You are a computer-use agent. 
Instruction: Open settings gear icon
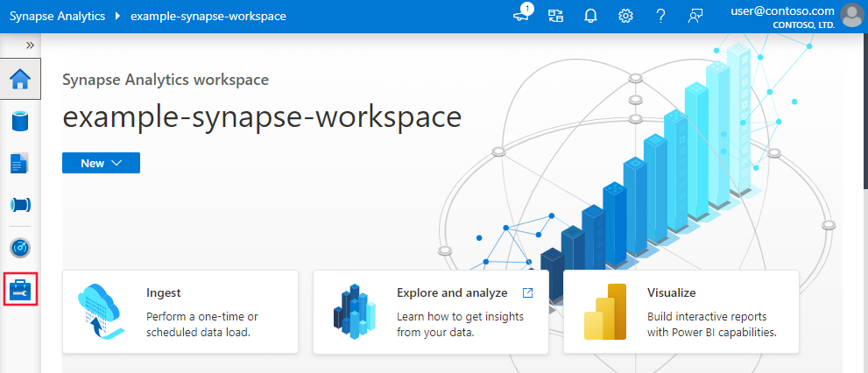click(625, 16)
